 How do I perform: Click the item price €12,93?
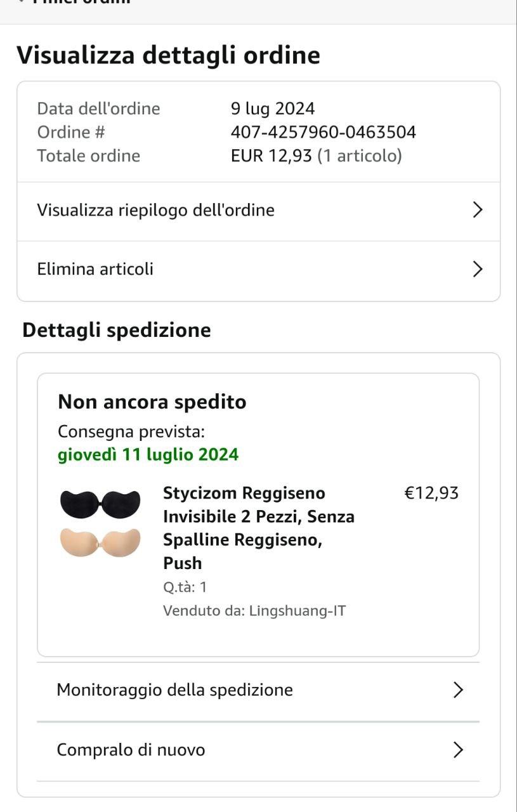coord(431,493)
